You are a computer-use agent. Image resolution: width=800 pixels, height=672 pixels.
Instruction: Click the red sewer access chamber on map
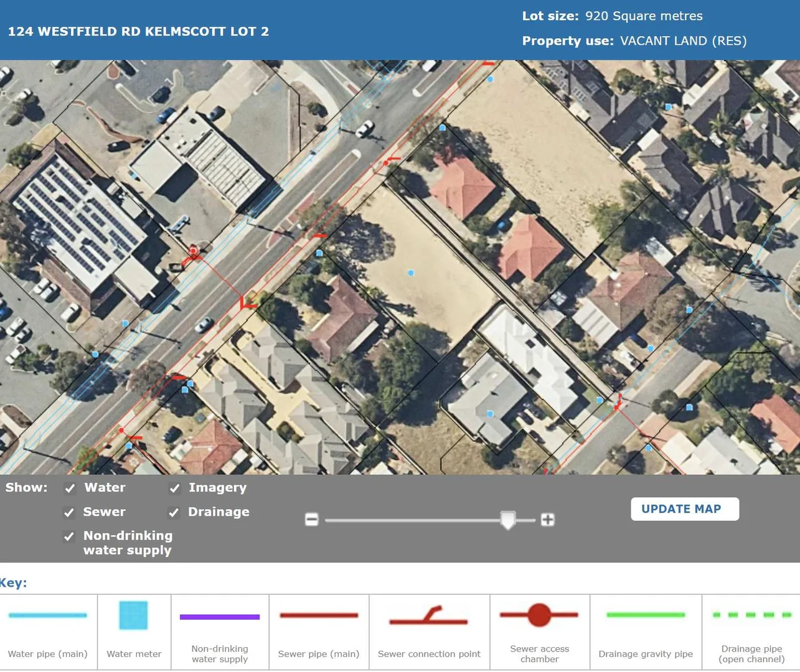[x=193, y=251]
